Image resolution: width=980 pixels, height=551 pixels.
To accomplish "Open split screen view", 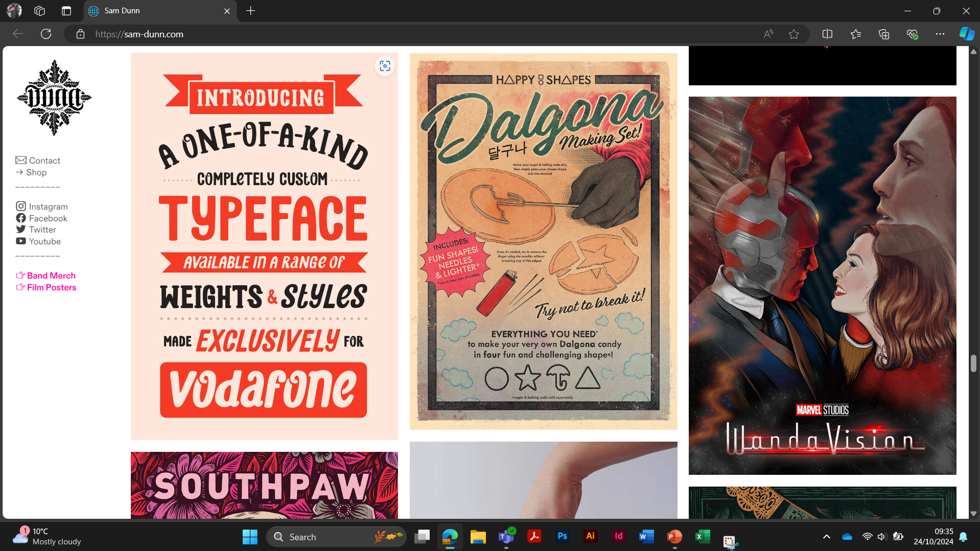I will (828, 34).
